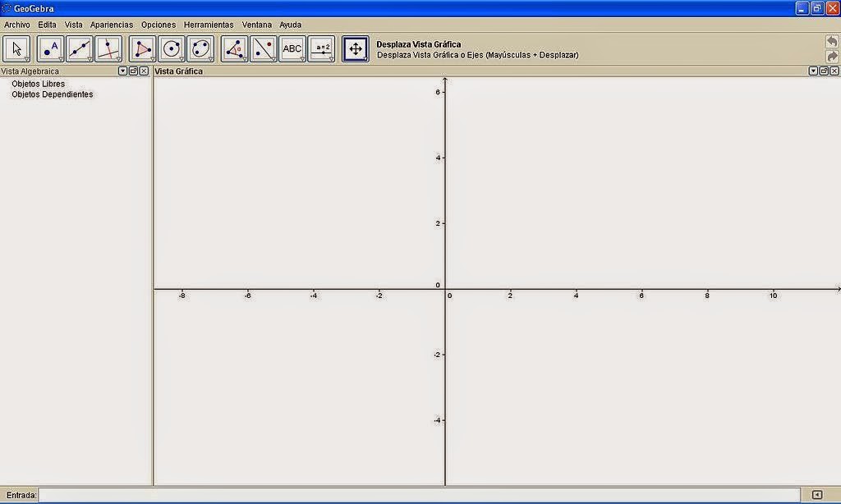Select the Angle tool
Image resolution: width=841 pixels, height=504 pixels.
pyautogui.click(x=234, y=49)
